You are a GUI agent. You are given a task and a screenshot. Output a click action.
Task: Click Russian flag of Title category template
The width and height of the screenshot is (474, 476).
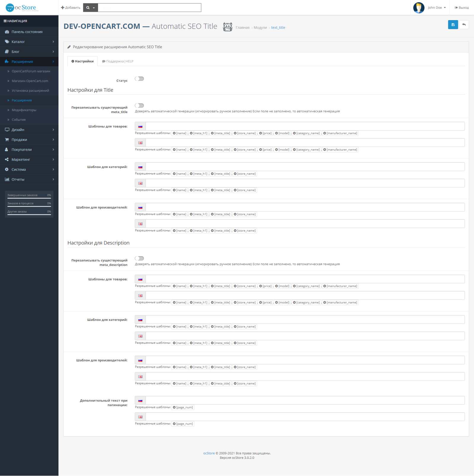[x=140, y=167]
